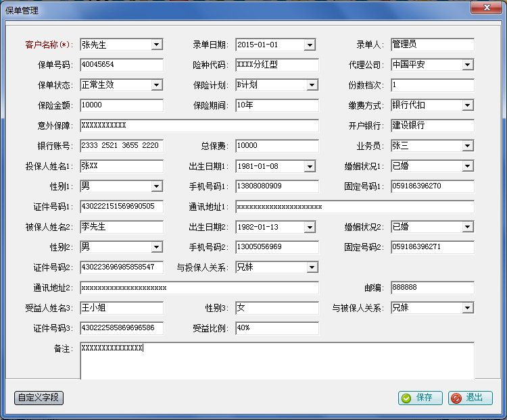Screen dimensions: 507x420
Task: Click the 受益比例 benefit ratio field
Action: pyautogui.click(x=277, y=328)
